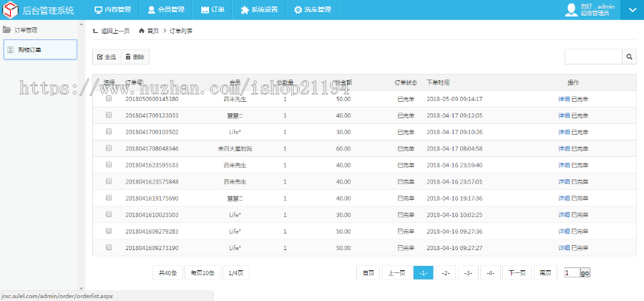
Task: Click the admin user avatar icon
Action: (x=571, y=10)
